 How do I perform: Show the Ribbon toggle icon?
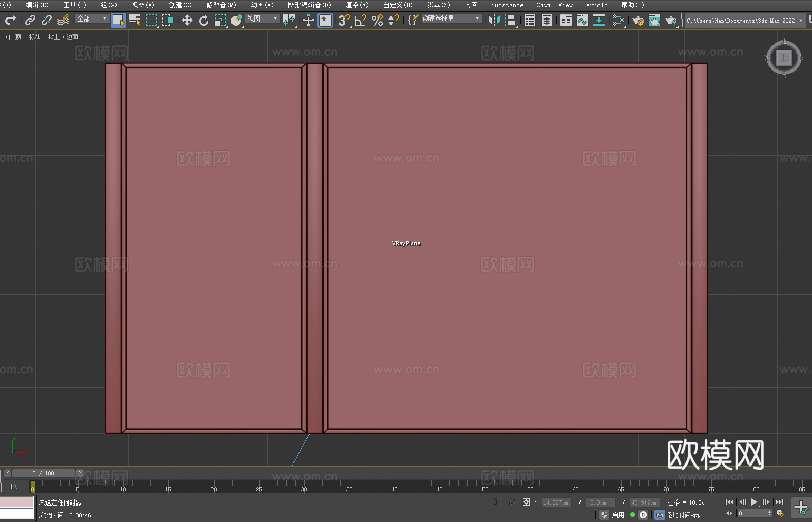coord(566,21)
